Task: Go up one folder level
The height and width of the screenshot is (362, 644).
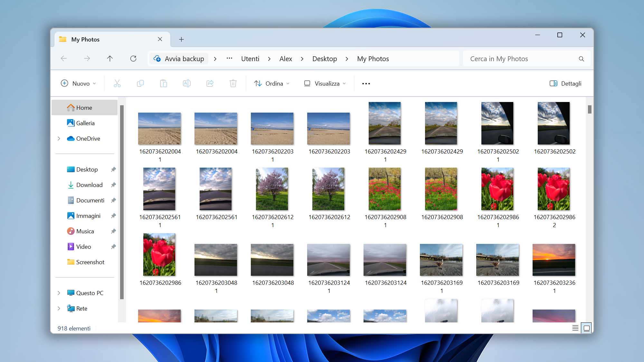Action: click(110, 59)
